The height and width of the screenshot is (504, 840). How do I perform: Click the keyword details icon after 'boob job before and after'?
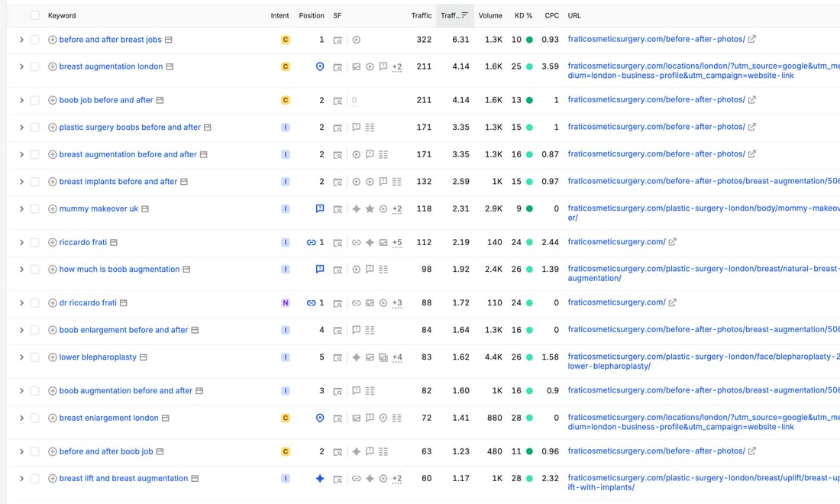click(160, 100)
